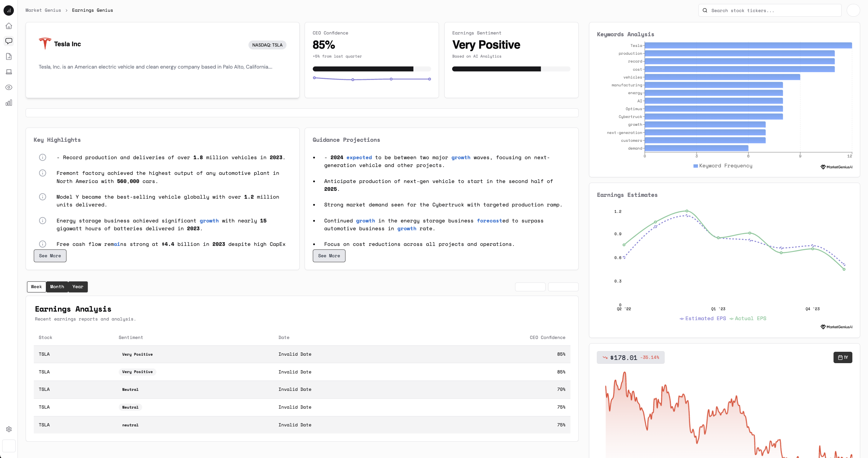The width and height of the screenshot is (868, 458).
Task: Click the second empty button right of the tabs
Action: (x=563, y=287)
